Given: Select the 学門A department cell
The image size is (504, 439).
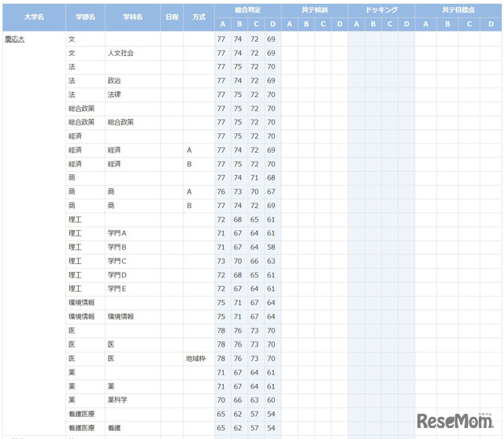Looking at the screenshot, I should (117, 233).
